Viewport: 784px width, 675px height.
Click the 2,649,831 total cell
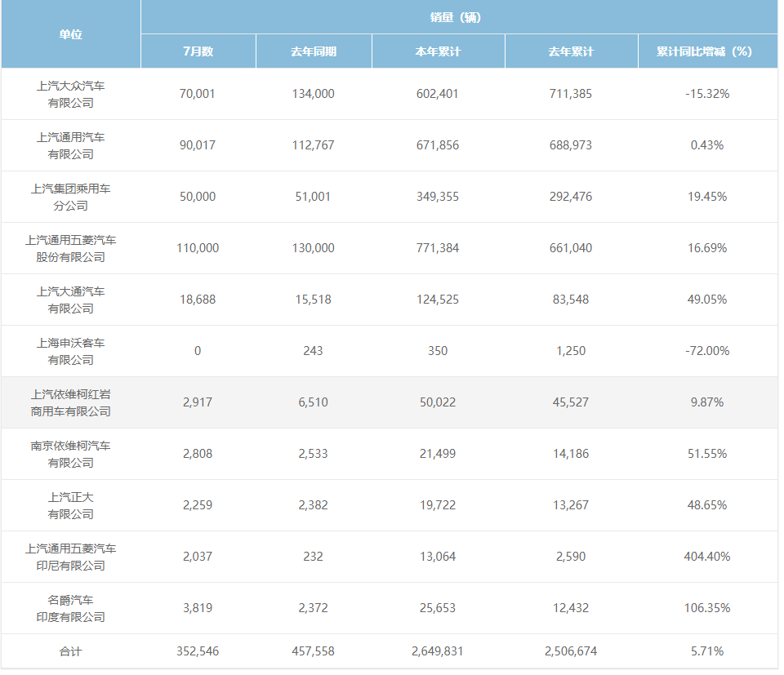click(438, 651)
